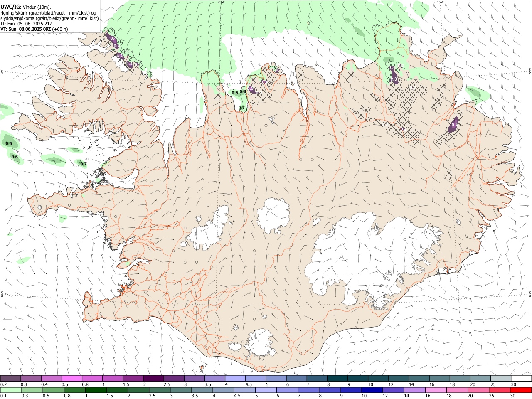532x399 pixels.
Task: Click the 0.4 value on the eastern purple patch
Action: click(455, 125)
